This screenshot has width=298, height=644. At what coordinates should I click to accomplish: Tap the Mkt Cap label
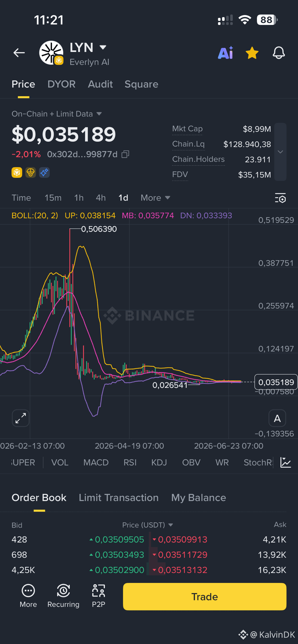[187, 129]
